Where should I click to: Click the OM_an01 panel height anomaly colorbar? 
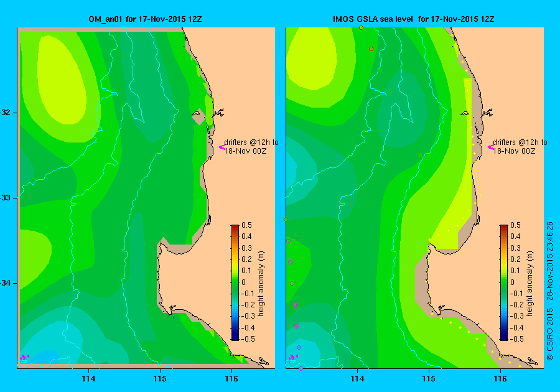coord(235,282)
